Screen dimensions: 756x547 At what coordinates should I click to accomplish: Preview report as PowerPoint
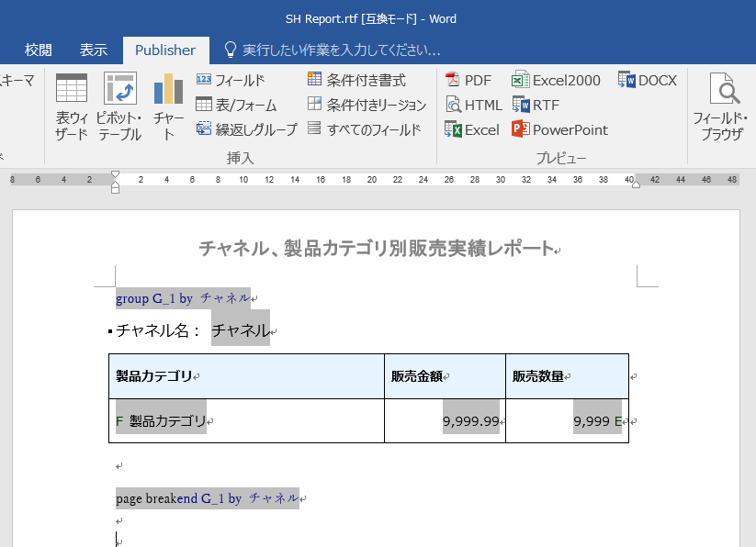coord(559,130)
